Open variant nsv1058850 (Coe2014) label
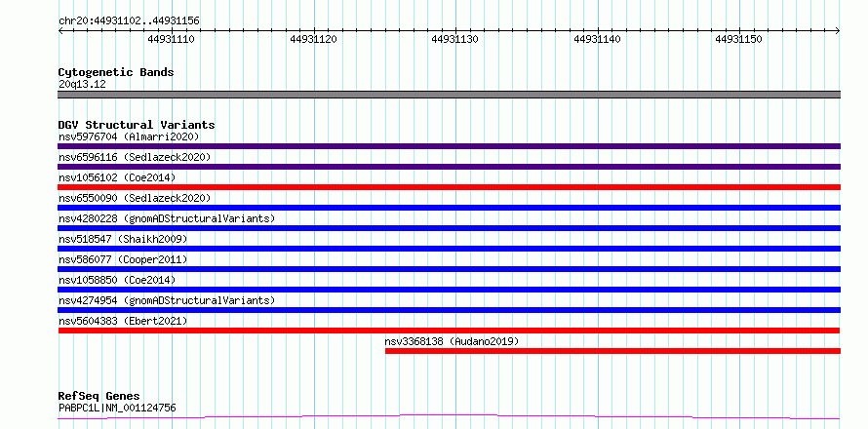The width and height of the screenshot is (868, 429). click(x=117, y=280)
